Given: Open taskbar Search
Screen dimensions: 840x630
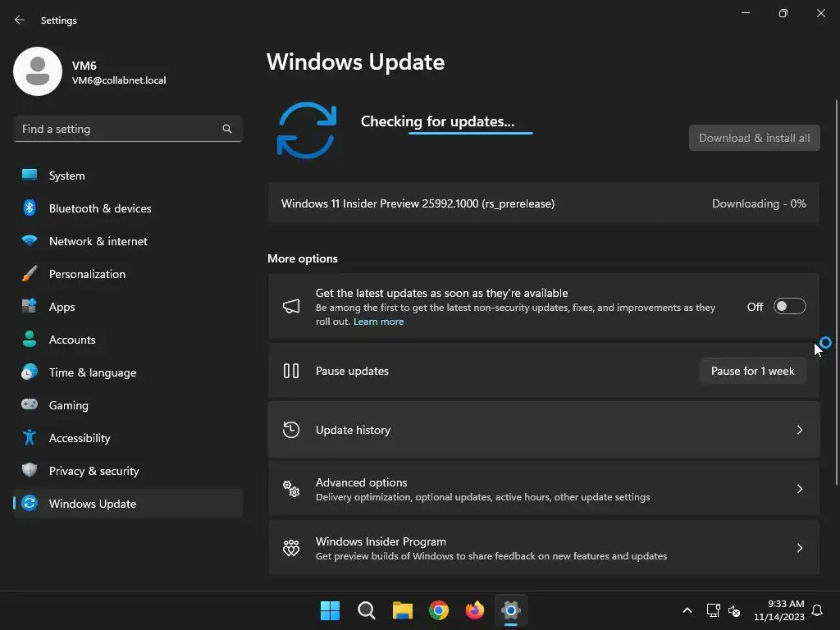Looking at the screenshot, I should pyautogui.click(x=367, y=610).
